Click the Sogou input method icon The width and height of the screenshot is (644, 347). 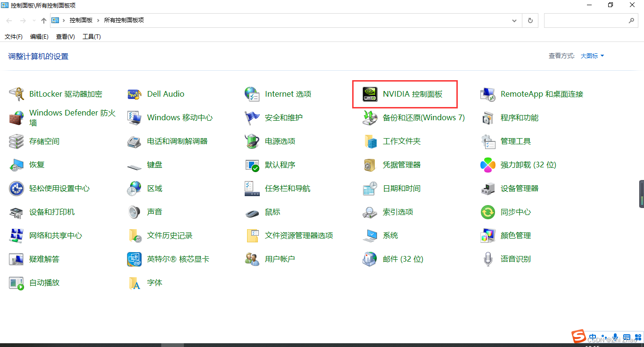coord(578,337)
